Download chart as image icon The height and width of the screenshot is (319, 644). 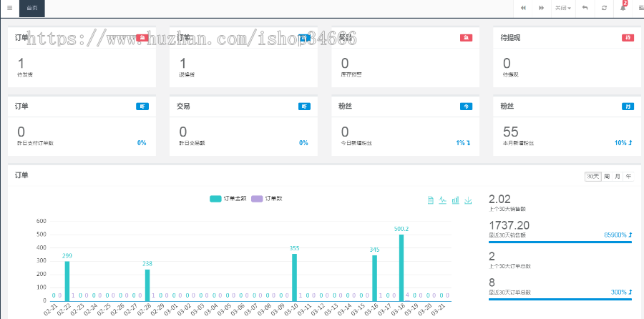(x=468, y=200)
